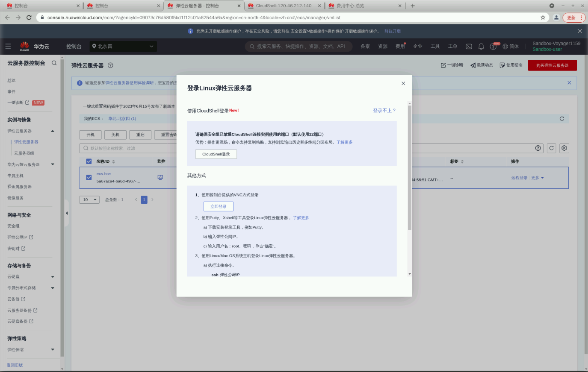
Task: Open 资源 in top navigation
Action: (x=383, y=47)
